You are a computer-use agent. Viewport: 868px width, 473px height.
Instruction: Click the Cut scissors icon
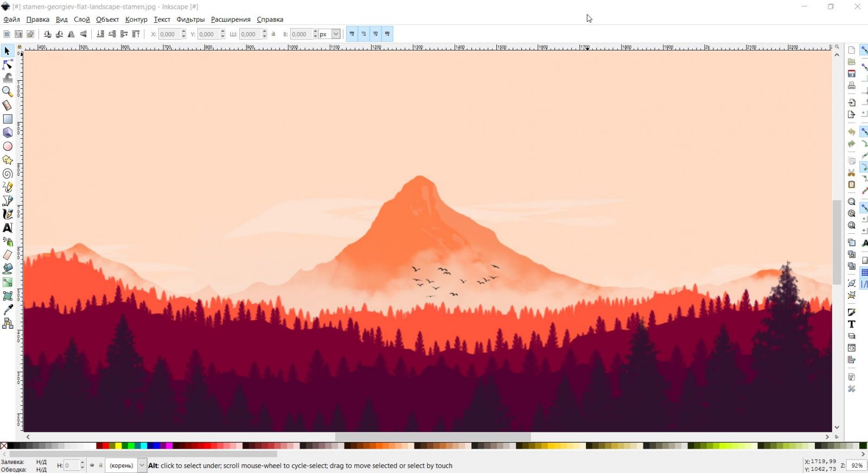pos(852,173)
